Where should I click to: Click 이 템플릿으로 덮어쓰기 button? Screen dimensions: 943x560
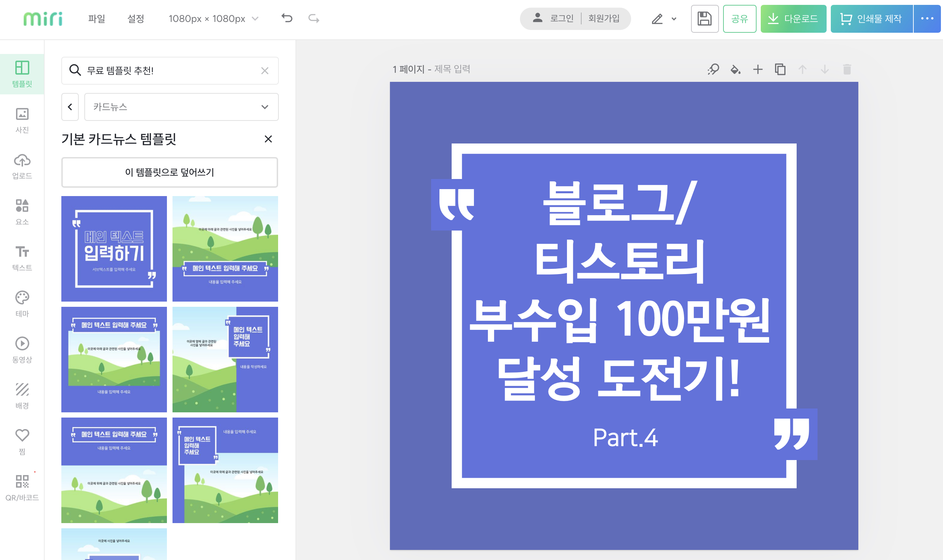pyautogui.click(x=169, y=172)
